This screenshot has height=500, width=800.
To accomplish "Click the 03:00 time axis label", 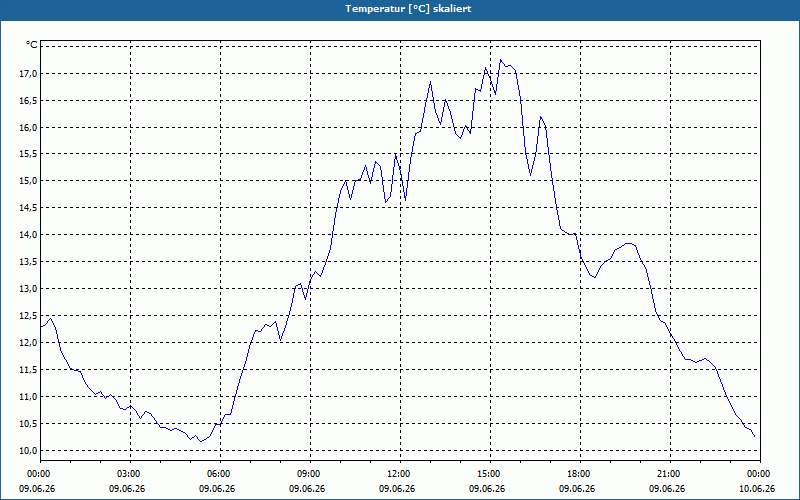I will click(x=131, y=474).
